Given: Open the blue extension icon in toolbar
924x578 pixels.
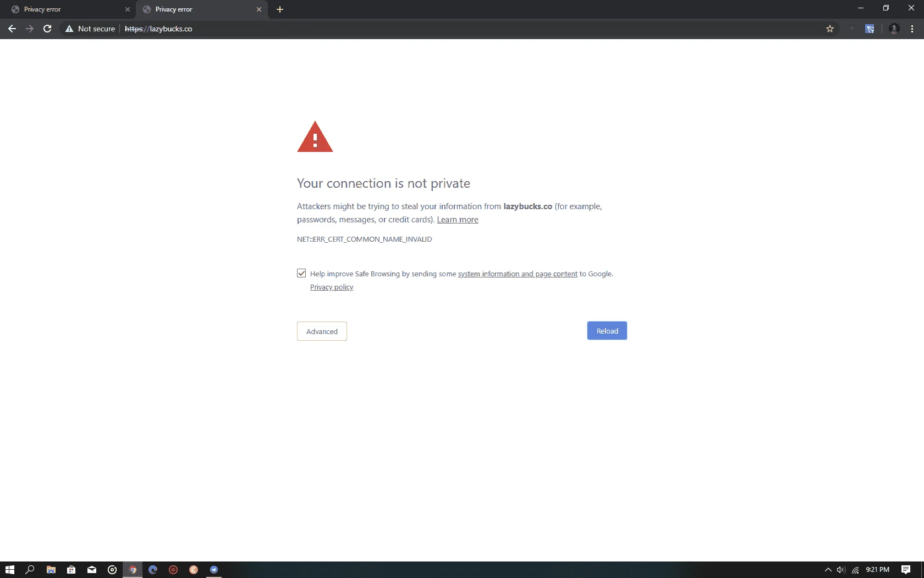Looking at the screenshot, I should 870,29.
